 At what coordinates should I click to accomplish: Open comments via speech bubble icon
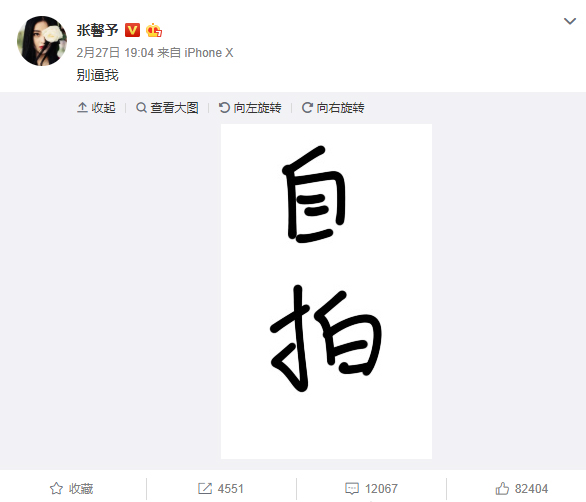(x=352, y=489)
